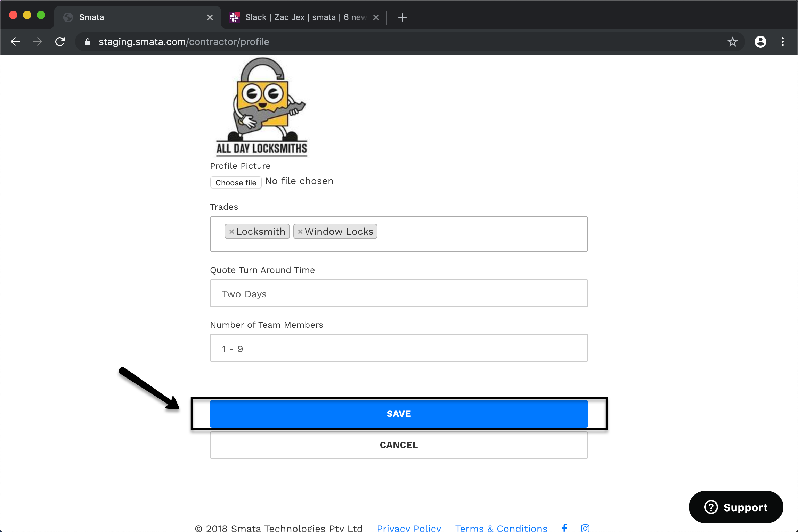The image size is (798, 532).
Task: Click Choose file for profile picture
Action: (x=236, y=183)
